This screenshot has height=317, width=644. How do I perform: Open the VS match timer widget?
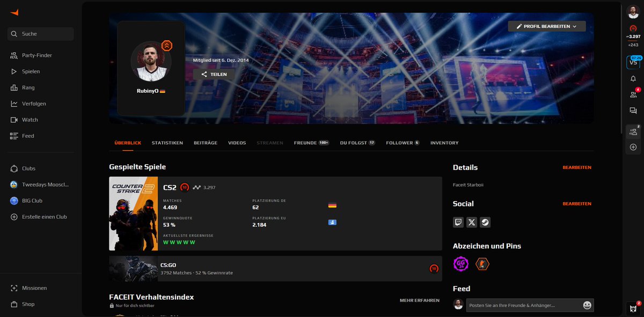point(633,62)
